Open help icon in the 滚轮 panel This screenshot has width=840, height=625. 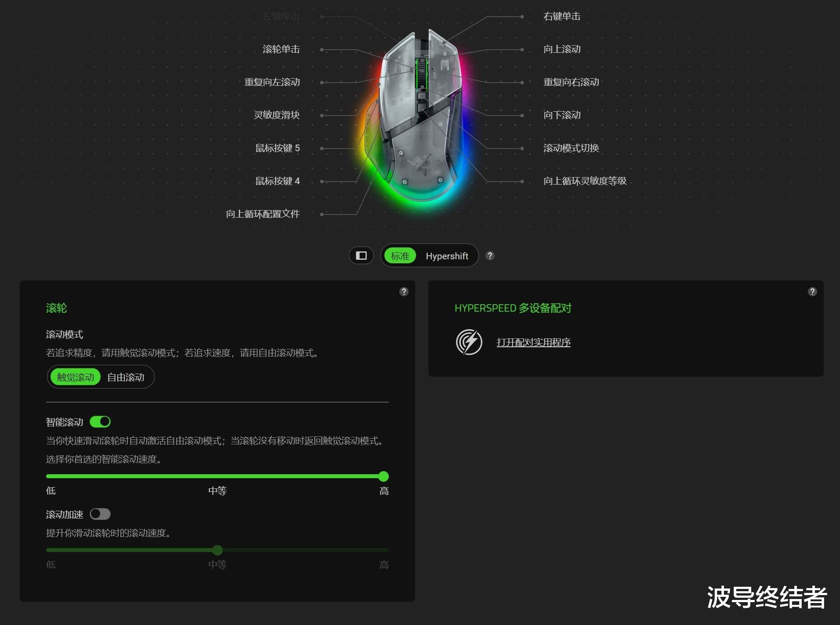[x=404, y=292]
